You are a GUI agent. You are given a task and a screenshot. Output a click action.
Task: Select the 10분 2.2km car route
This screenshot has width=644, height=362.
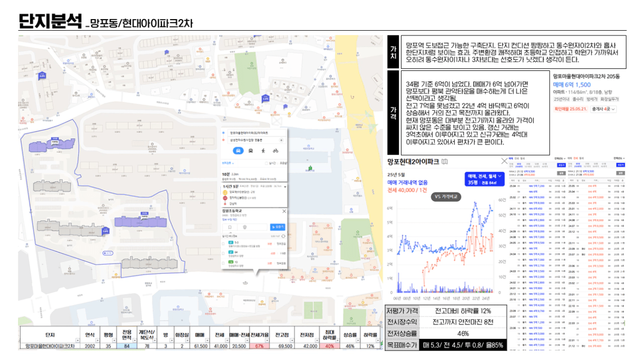pyautogui.click(x=254, y=176)
